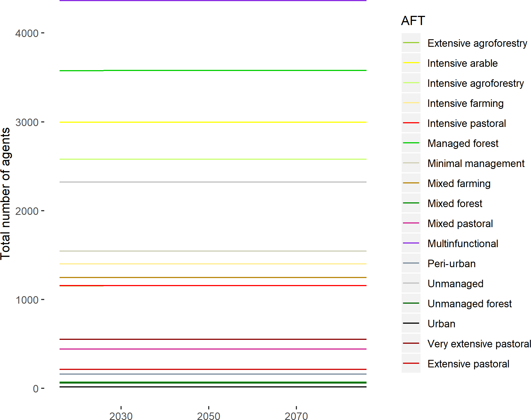Select the purple Multinfunctional line in the plot

click(213, 1)
